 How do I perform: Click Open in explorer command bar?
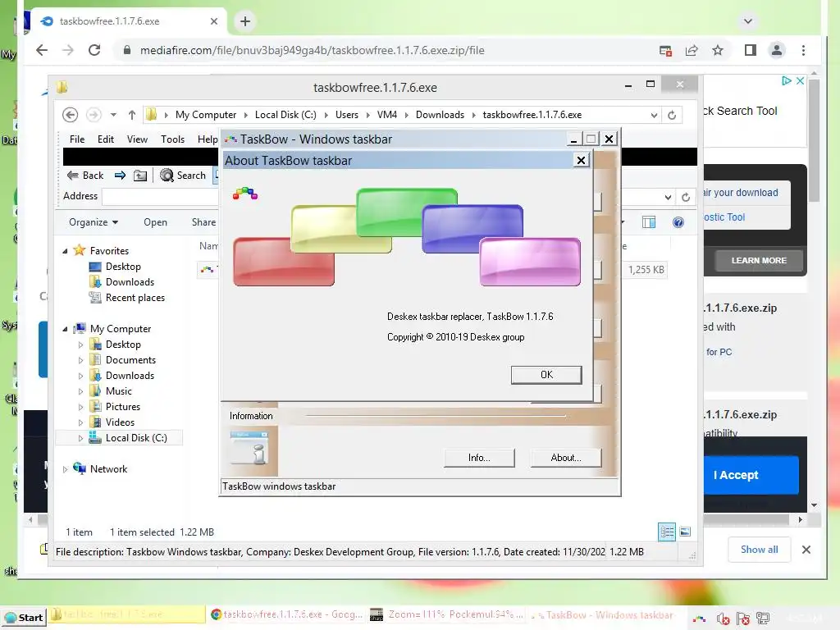155,222
